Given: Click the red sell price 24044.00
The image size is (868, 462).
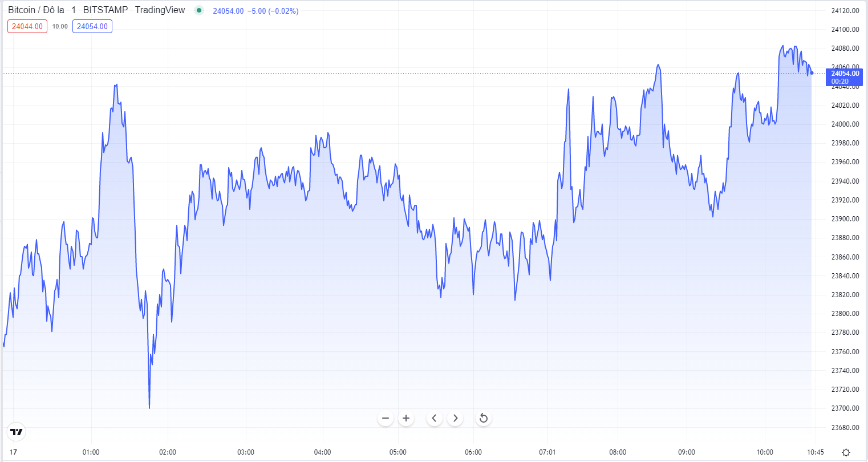Looking at the screenshot, I should (27, 26).
